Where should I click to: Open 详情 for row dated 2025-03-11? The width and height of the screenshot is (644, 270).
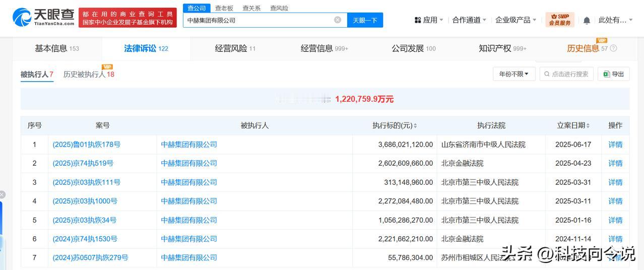point(615,201)
